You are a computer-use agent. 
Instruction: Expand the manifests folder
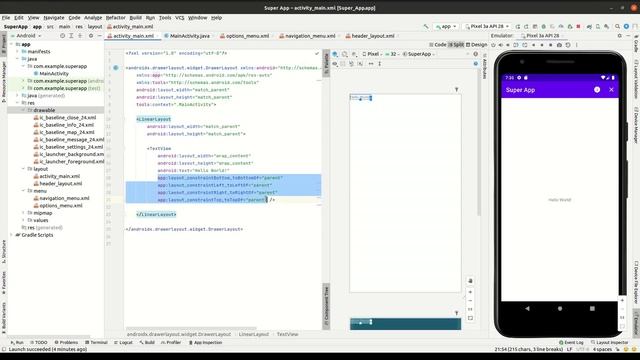click(x=18, y=52)
